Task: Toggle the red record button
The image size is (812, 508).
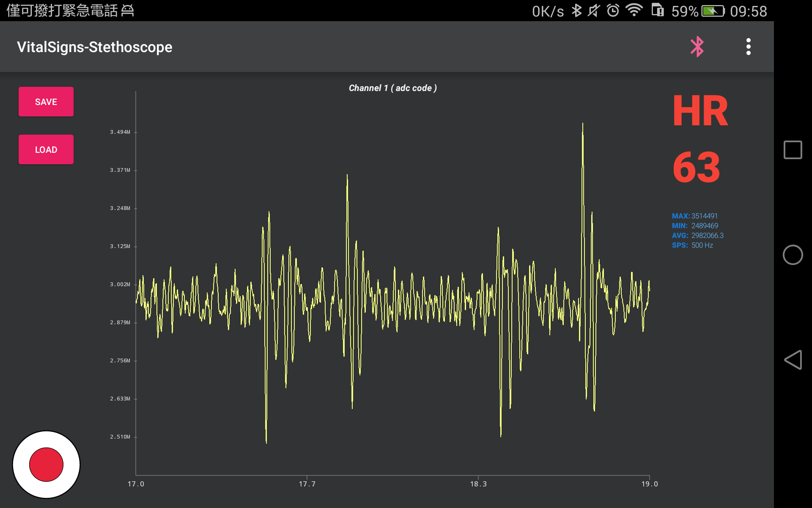Action: pyautogui.click(x=46, y=464)
